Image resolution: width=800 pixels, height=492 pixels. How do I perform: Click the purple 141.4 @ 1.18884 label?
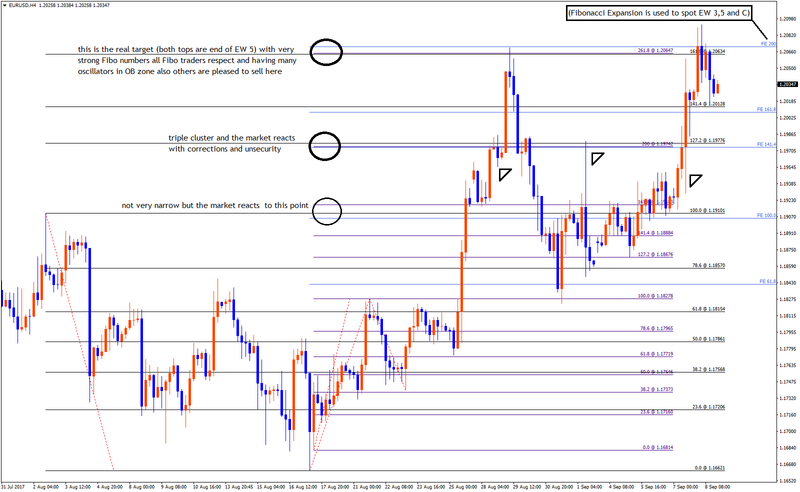coord(655,233)
